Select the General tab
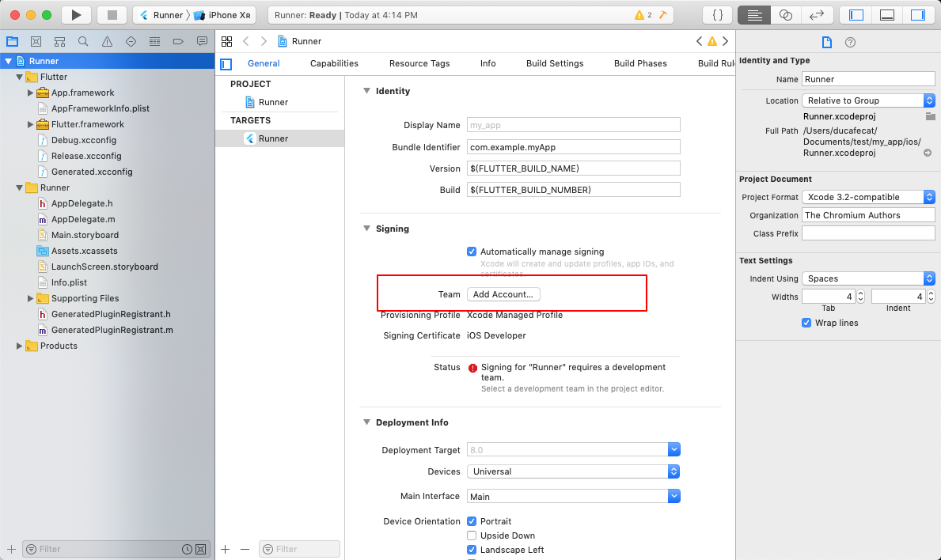Image resolution: width=941 pixels, height=560 pixels. point(264,63)
